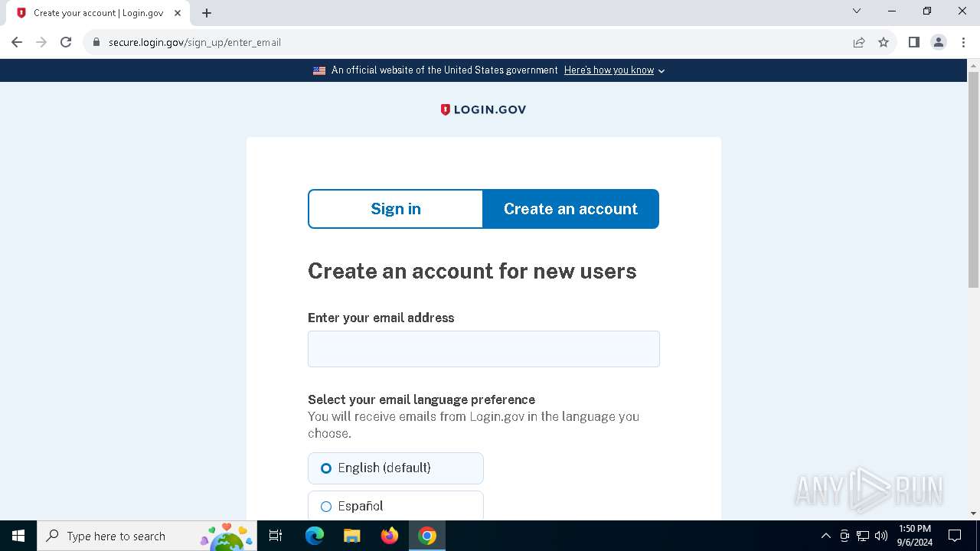Click the network tray icon

[x=863, y=536]
